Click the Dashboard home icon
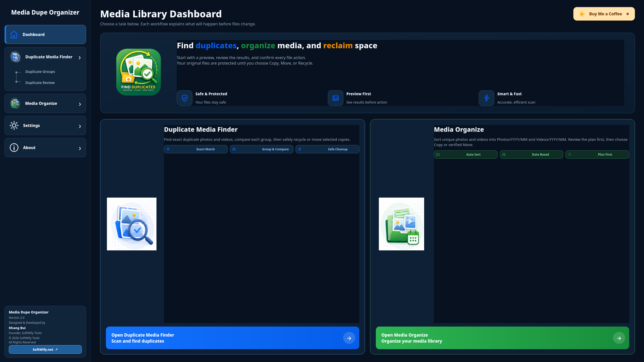Viewport: 644px width, 362px height. tap(14, 34)
